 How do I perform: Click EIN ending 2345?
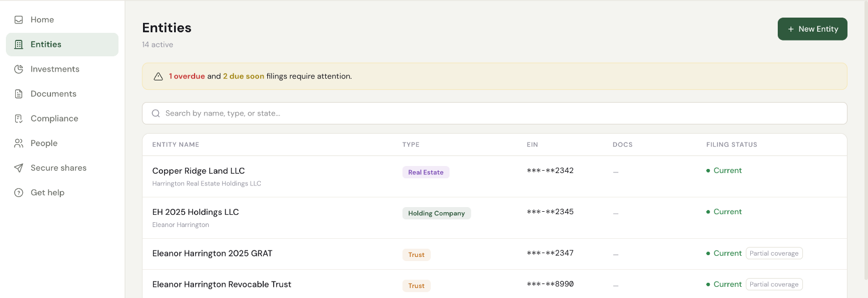click(x=550, y=212)
